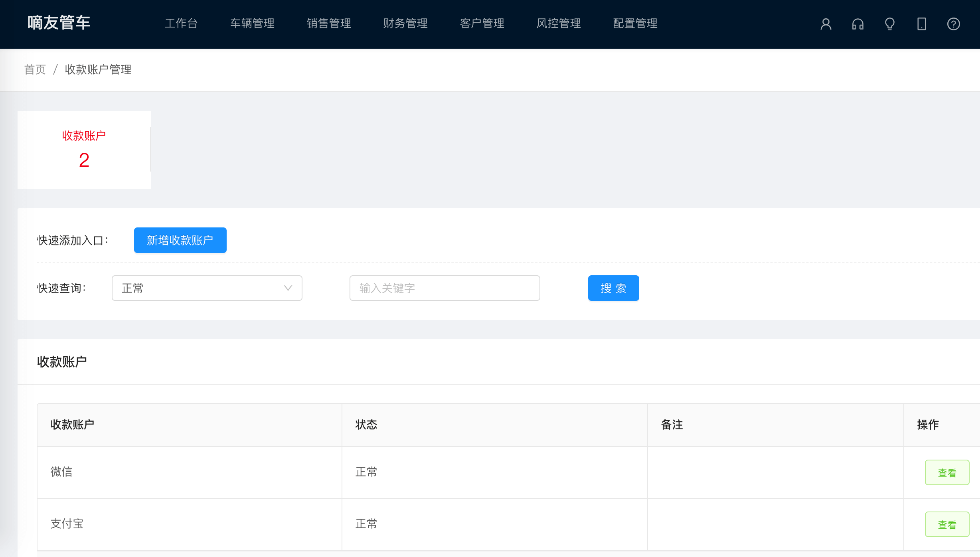This screenshot has height=557, width=980.
Task: Select the 微信 account cell
Action: coord(190,472)
